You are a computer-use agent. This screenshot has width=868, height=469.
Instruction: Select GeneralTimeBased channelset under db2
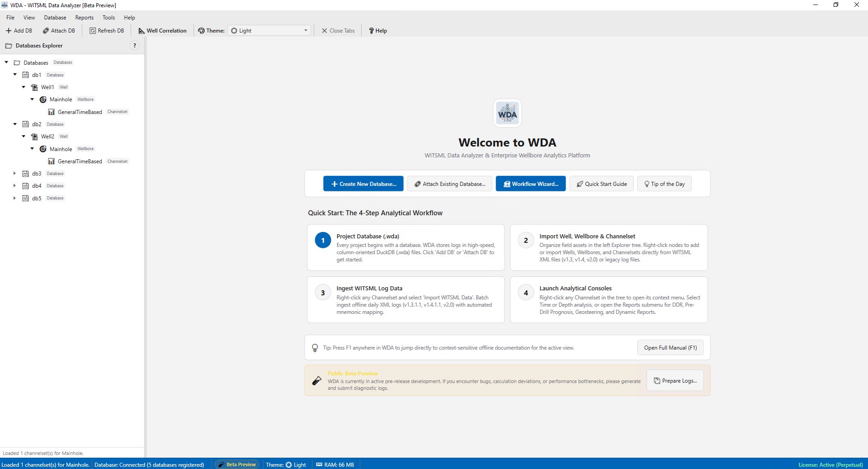[x=80, y=161]
